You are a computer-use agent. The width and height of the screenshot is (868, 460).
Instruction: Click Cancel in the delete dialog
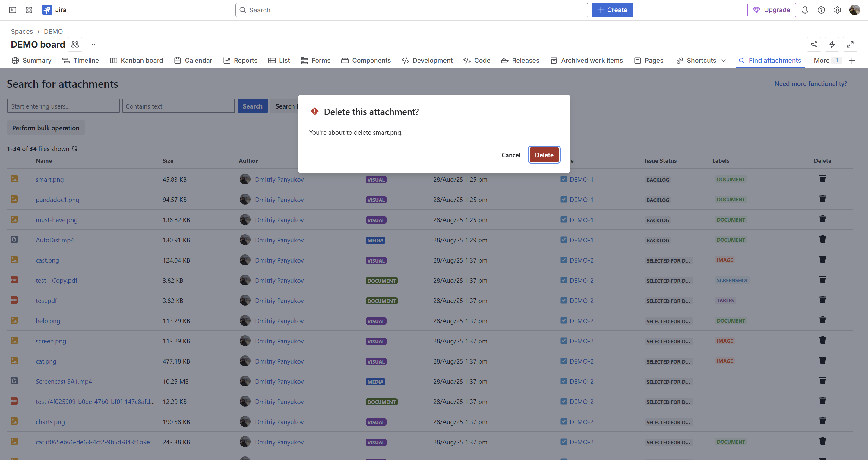click(x=510, y=155)
